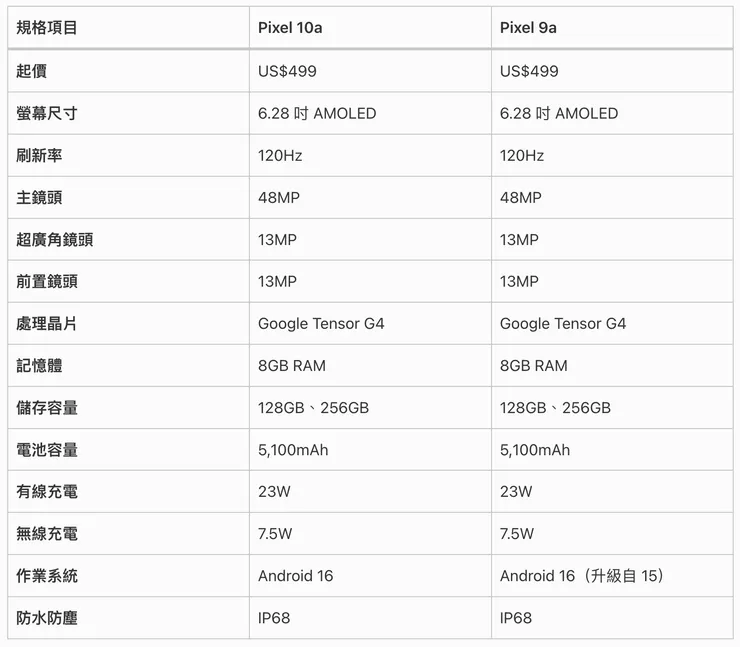Select 120Hz in the Pixel 9a column
740x647 pixels.
coord(522,155)
